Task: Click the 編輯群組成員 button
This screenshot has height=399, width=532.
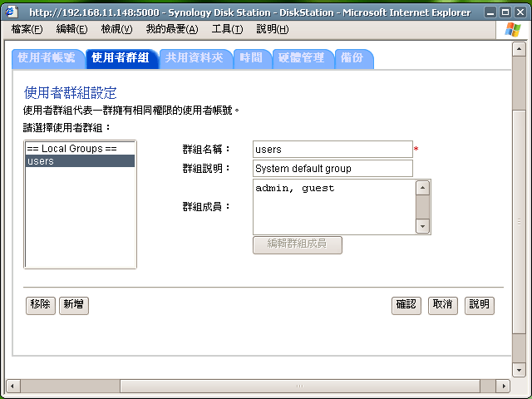Action: click(x=298, y=244)
